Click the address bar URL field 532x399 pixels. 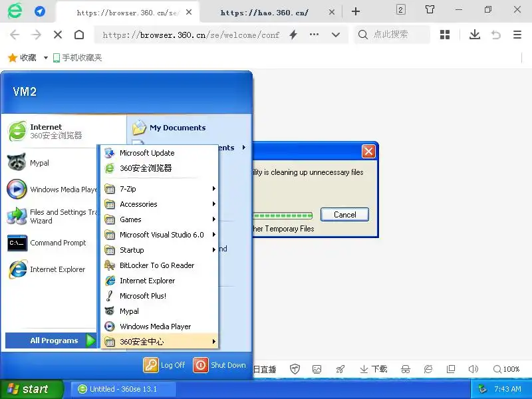191,35
